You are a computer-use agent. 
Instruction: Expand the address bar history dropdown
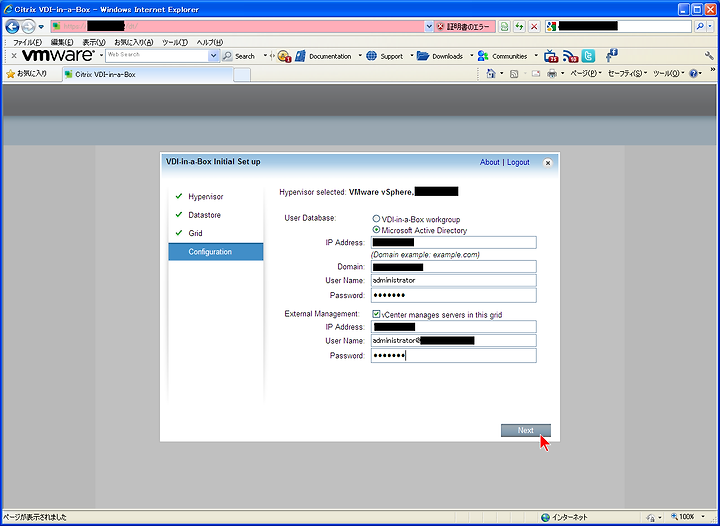[x=429, y=27]
